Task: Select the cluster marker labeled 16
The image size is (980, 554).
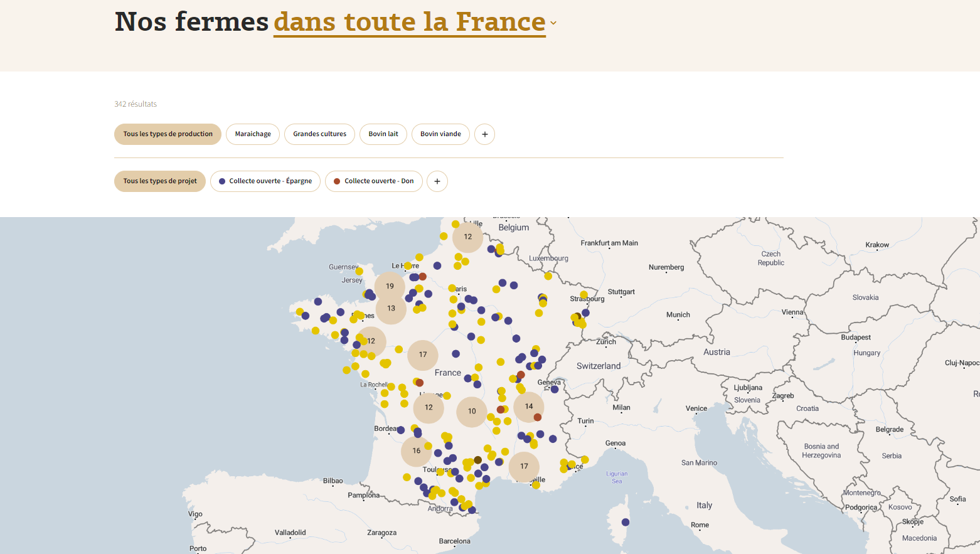Action: [417, 451]
